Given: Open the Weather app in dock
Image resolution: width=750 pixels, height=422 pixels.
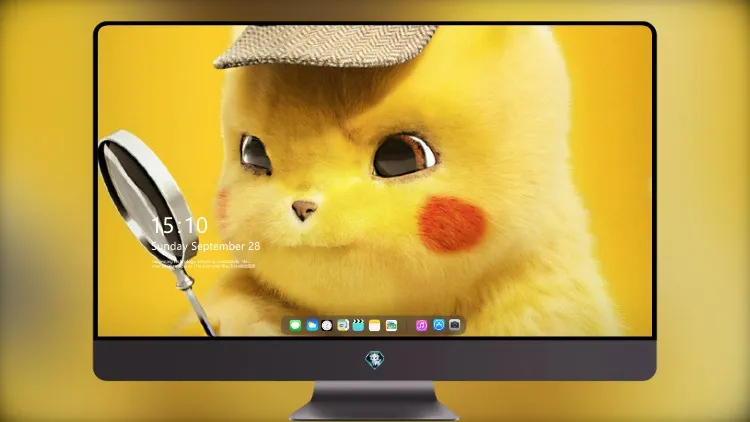Looking at the screenshot, I should pos(312,325).
